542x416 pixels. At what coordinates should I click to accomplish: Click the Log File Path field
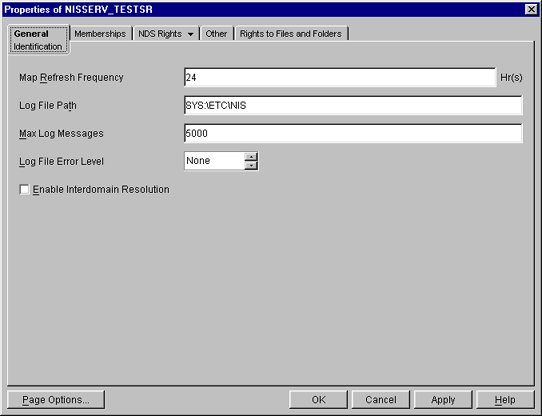[x=353, y=105]
